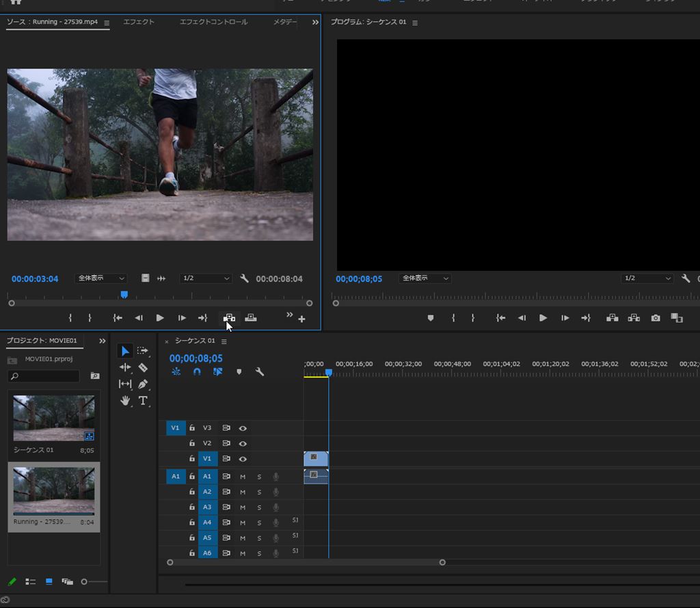This screenshot has width=700, height=608.
Task: Mute the A1 audio track
Action: (243, 476)
